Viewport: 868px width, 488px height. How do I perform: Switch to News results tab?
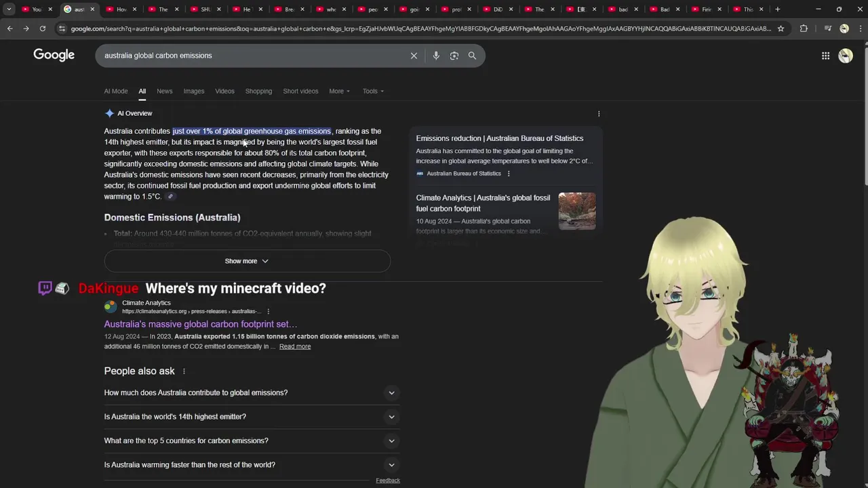165,91
